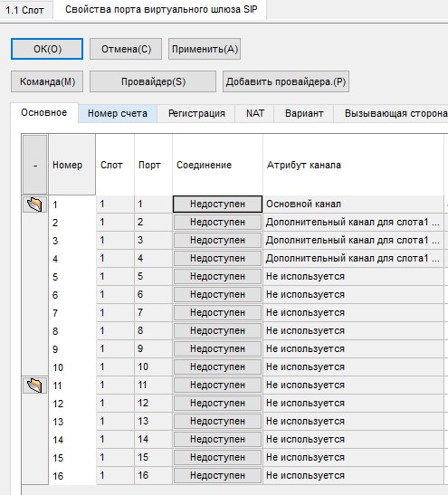
Task: Open the Команда(M) command button
Action: tap(47, 81)
